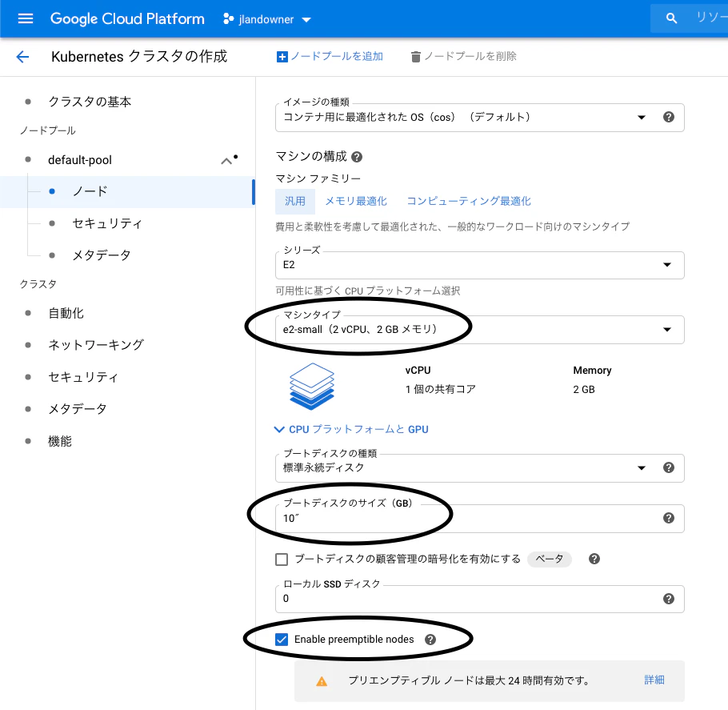Open help icon next to マシンの構成

tap(357, 157)
